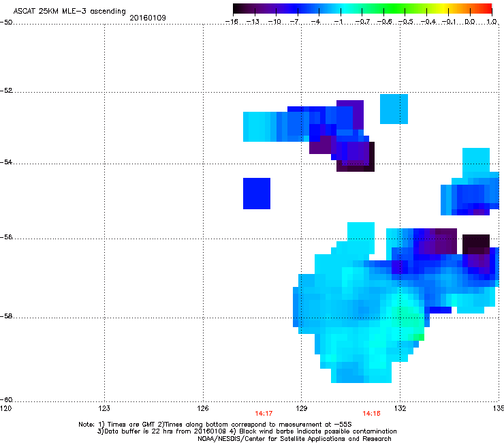Viewport: 504px width, 443px height.
Task: Click the '-50' latitude axis label
Action: [6, 22]
